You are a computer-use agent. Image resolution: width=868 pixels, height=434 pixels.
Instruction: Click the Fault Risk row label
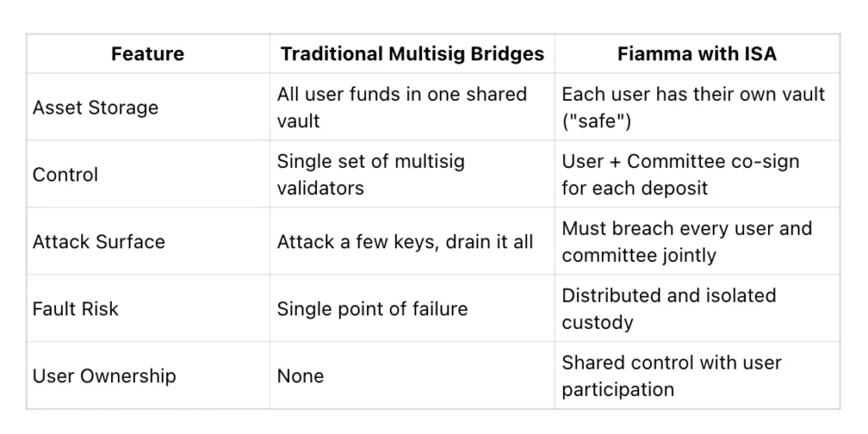[75, 309]
